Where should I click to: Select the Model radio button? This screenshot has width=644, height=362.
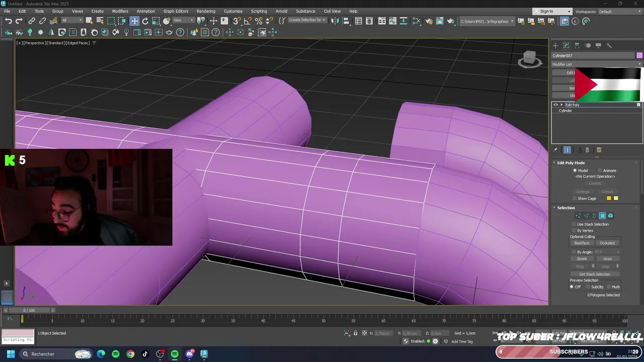click(x=575, y=170)
